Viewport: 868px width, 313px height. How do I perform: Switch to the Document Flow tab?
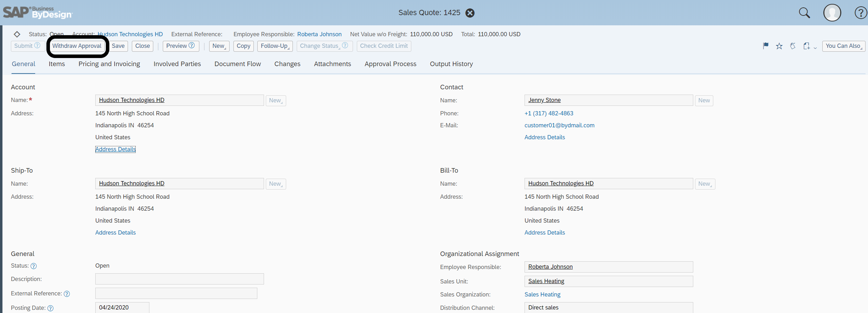tap(238, 64)
